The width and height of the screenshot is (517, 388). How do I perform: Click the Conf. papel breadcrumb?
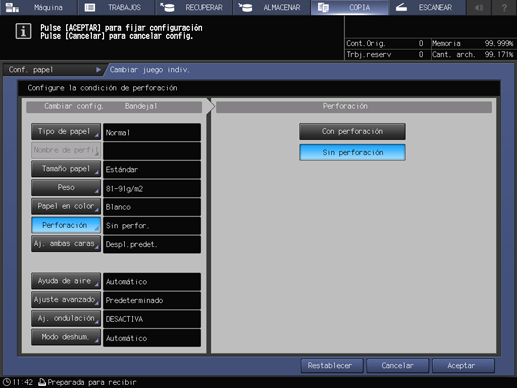pyautogui.click(x=53, y=70)
